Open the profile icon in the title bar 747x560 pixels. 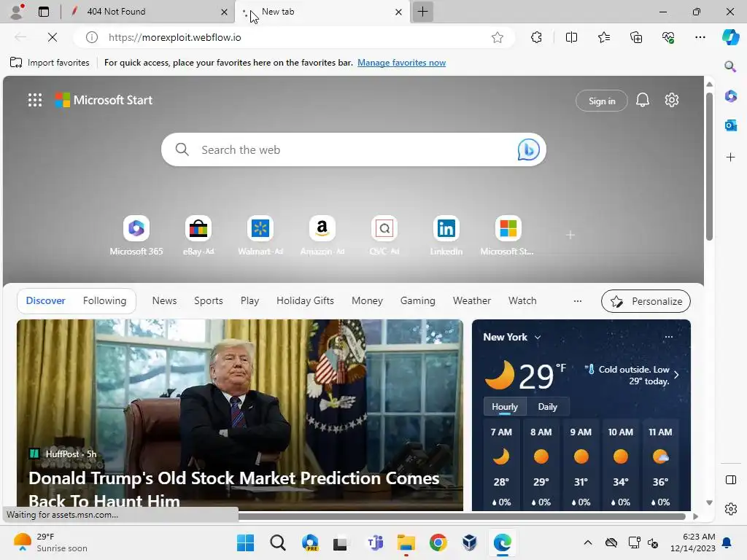[x=17, y=12]
